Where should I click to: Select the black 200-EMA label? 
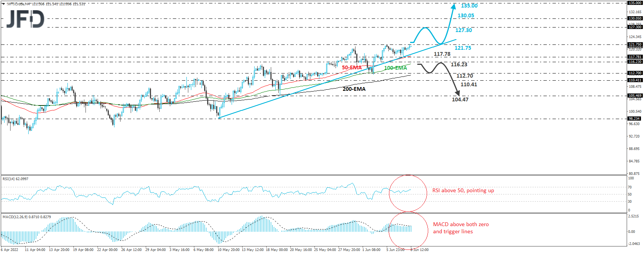point(354,89)
